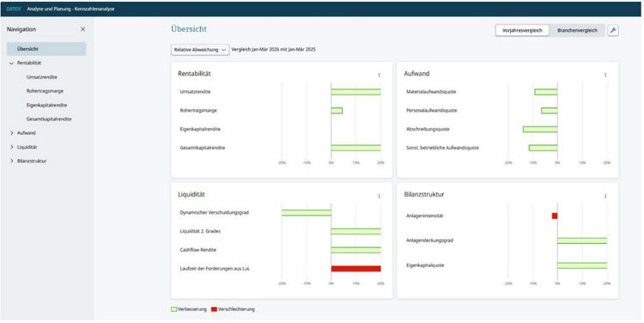This screenshot has width=644, height=323.
Task: Click the Dynamischer Verschuldungsgrad bar
Action: click(307, 213)
